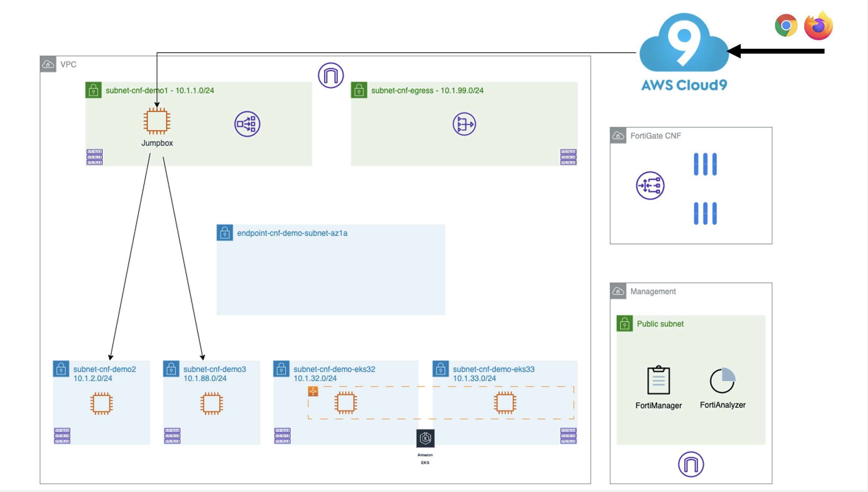The width and height of the screenshot is (868, 492).
Task: Select the gateway load balancer in FortiGate CNF
Action: tap(650, 186)
